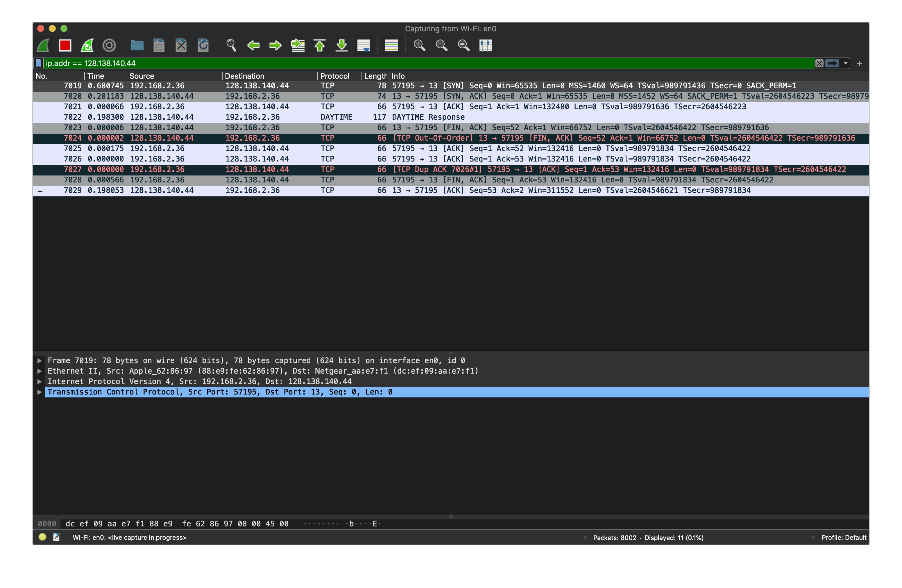This screenshot has height=588, width=902.
Task: Stop the capture with the red square
Action: [65, 45]
